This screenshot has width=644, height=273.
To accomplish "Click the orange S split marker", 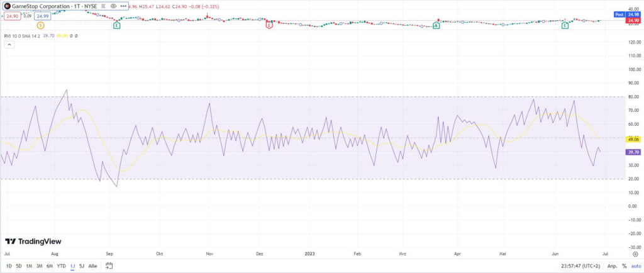I will tap(40, 25).
